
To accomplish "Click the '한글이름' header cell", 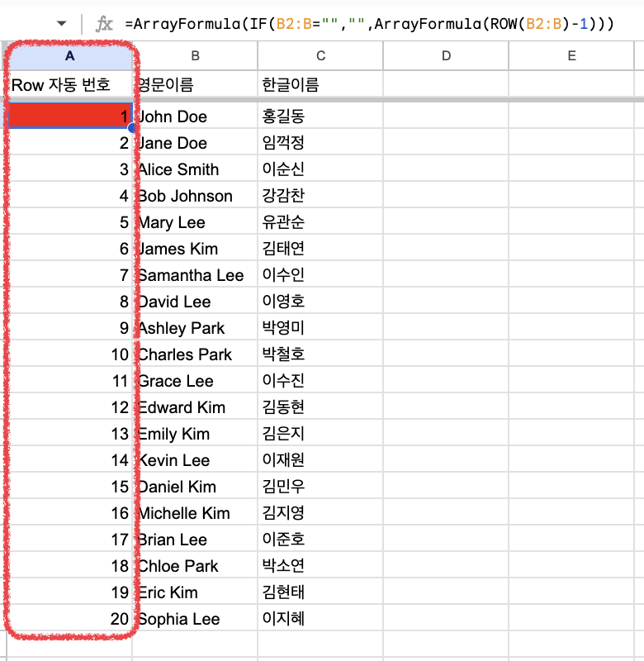I will coord(320,84).
